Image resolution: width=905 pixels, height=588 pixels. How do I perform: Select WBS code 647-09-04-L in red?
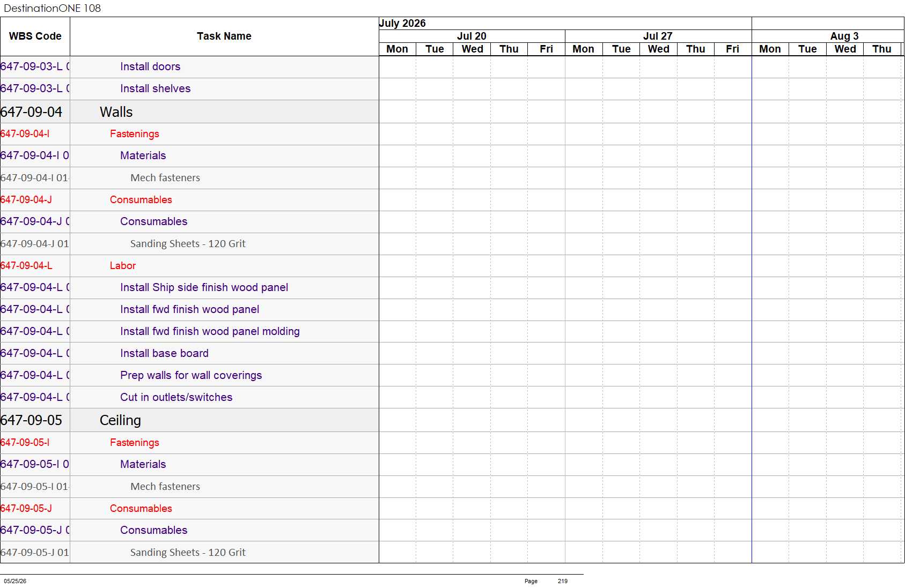(x=26, y=265)
